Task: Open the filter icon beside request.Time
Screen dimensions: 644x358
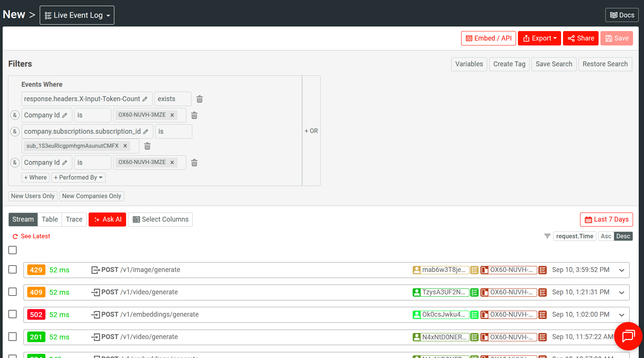Action: [x=547, y=236]
